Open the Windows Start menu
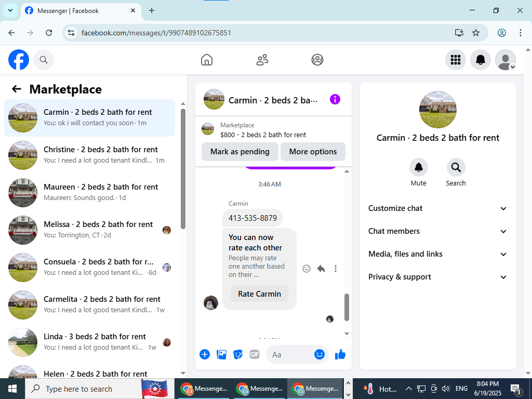The image size is (532, 399). point(12,389)
